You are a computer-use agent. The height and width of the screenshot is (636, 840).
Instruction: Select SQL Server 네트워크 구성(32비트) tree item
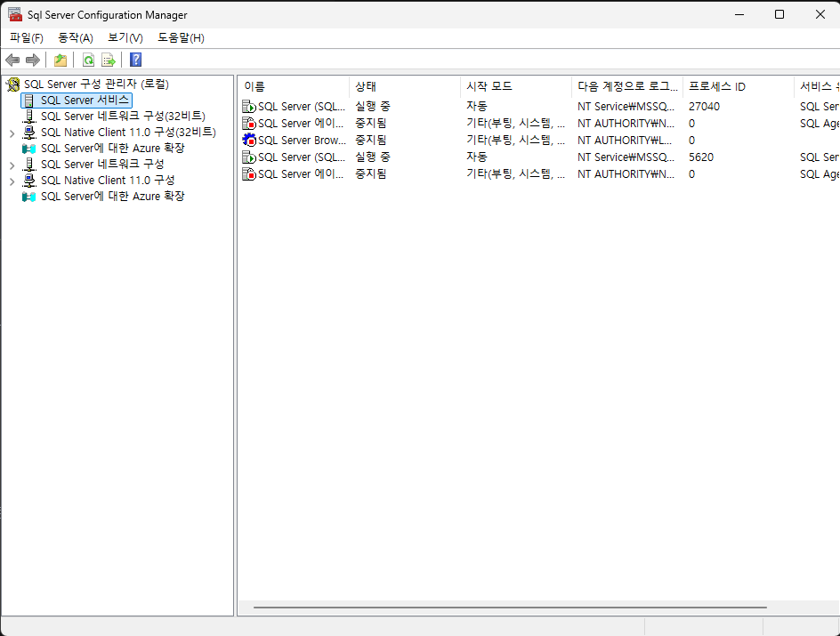tap(123, 117)
